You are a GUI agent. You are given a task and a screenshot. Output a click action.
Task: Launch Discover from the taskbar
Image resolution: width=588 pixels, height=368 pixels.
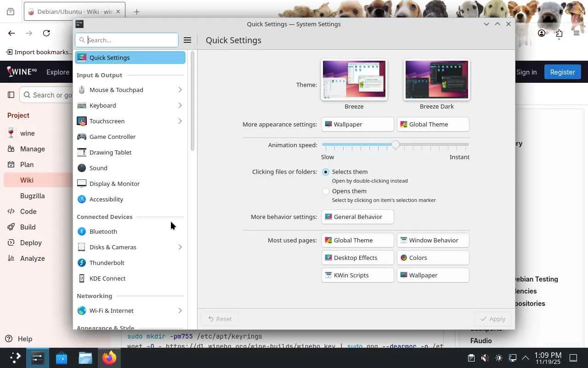pos(62,357)
